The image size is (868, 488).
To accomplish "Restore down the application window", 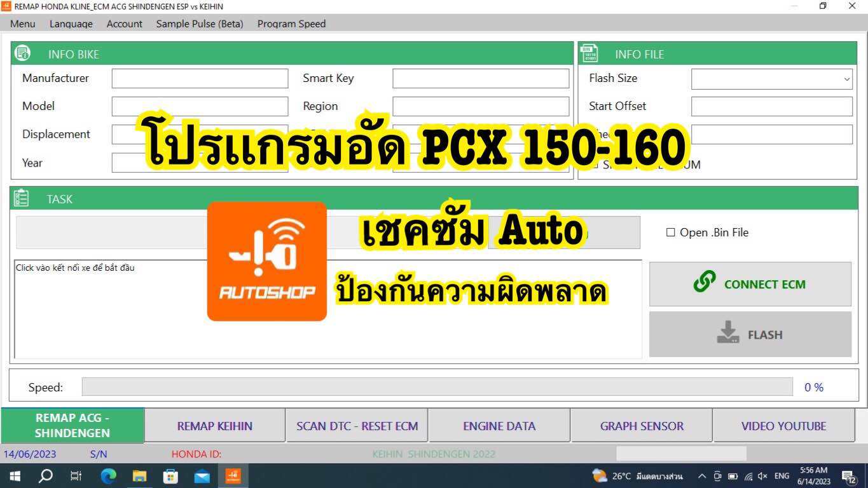I will point(823,6).
